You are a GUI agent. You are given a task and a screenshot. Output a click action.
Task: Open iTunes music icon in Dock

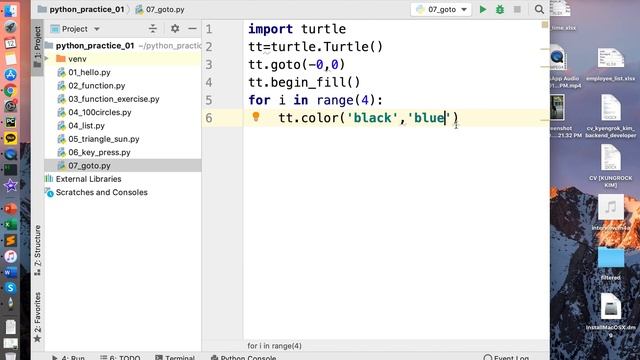tap(10, 256)
